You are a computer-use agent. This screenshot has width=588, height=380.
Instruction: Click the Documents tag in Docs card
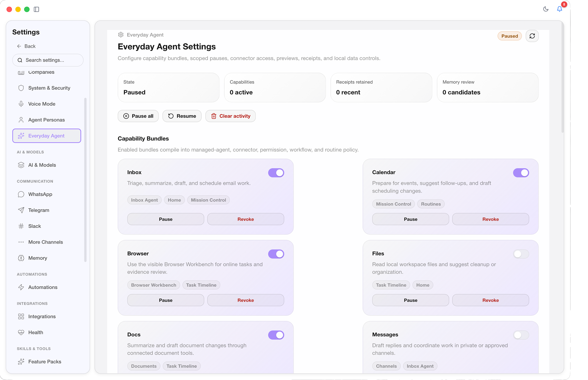pos(144,366)
